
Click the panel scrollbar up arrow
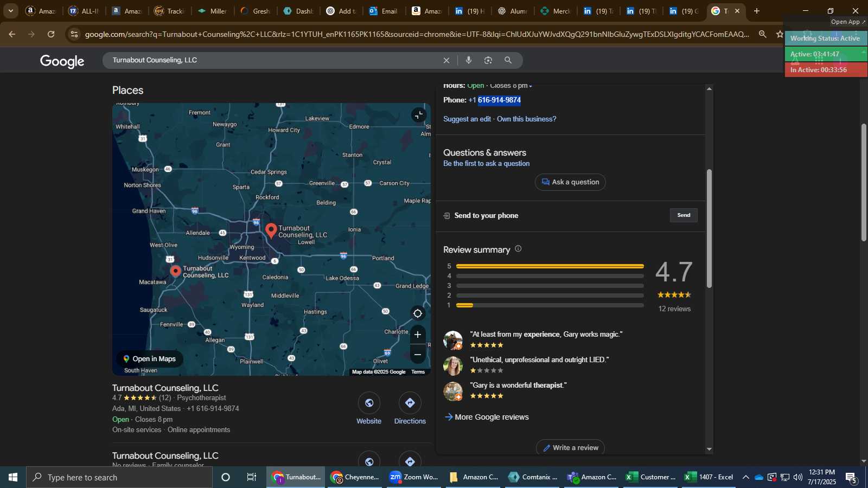click(x=709, y=88)
